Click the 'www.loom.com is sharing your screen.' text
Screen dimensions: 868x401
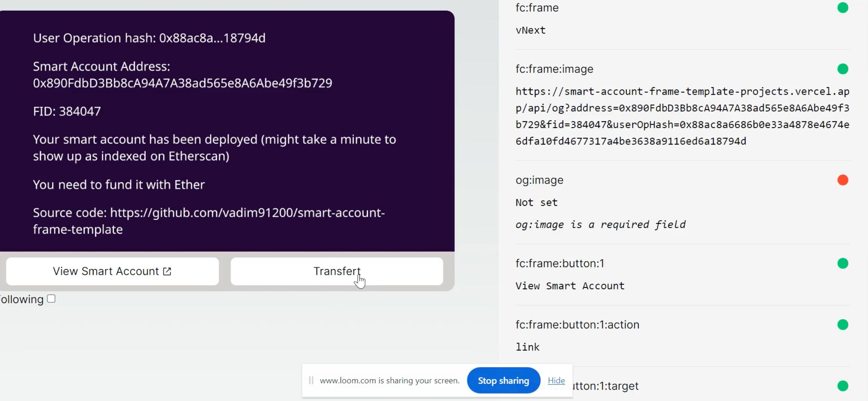click(389, 380)
